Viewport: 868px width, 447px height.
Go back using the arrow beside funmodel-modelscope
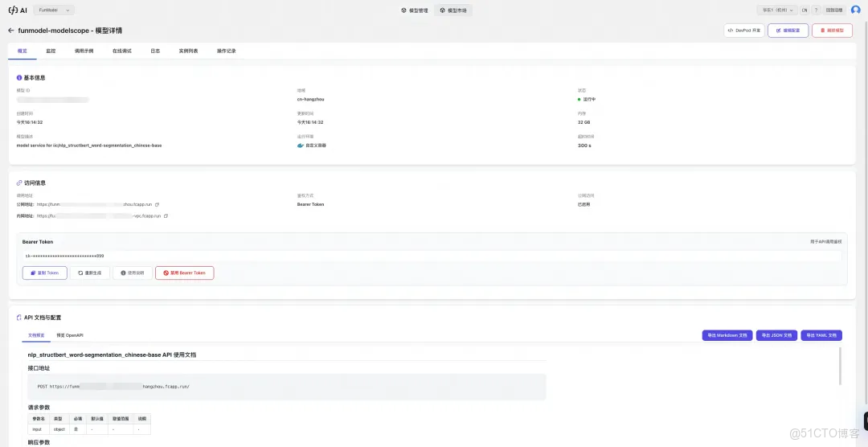[11, 31]
